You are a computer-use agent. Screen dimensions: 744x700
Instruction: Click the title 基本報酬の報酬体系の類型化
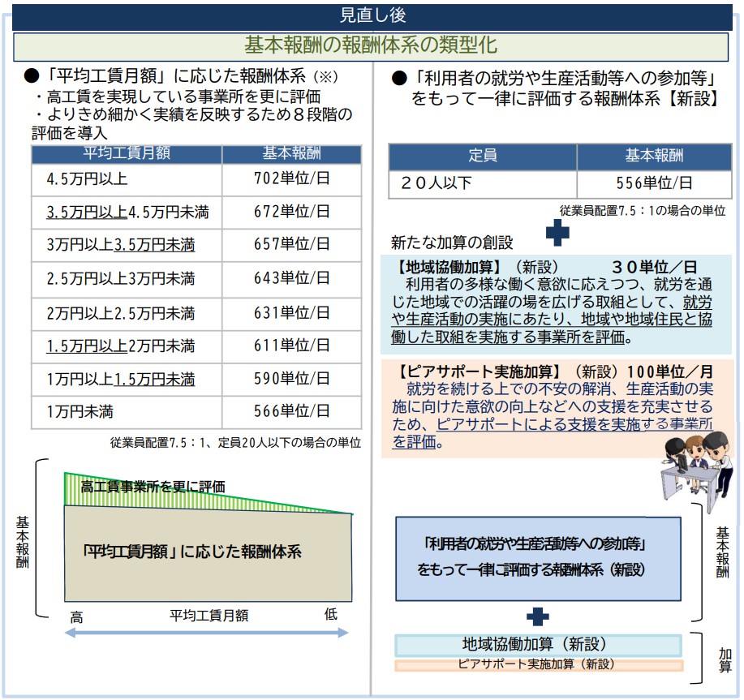(x=371, y=46)
